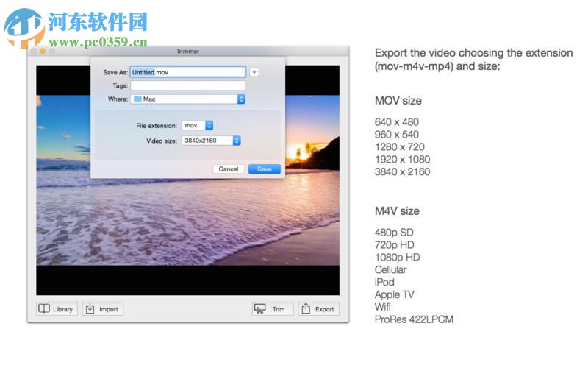The height and width of the screenshot is (368, 588).
Task: Open the Library panel button
Action: coord(57,308)
